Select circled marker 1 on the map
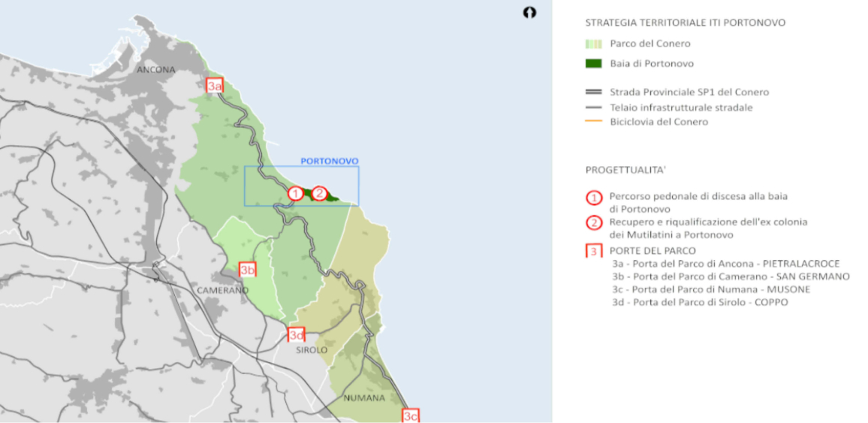 [x=296, y=194]
